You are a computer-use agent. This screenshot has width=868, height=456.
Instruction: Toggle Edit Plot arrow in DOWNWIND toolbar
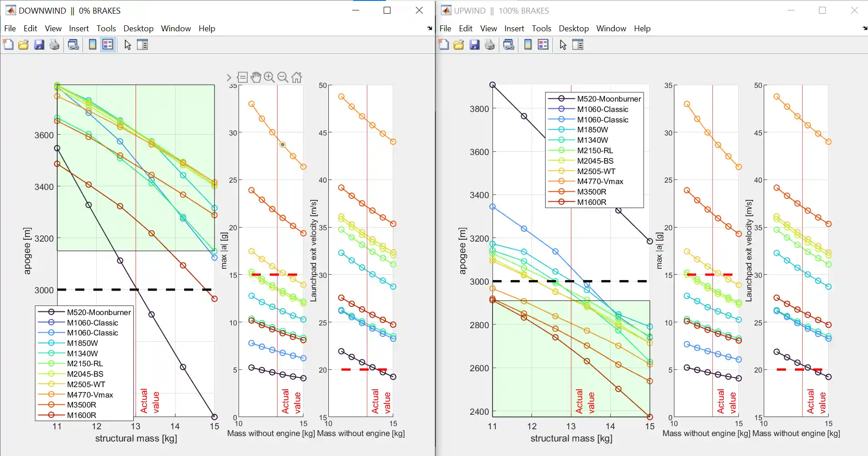click(127, 44)
